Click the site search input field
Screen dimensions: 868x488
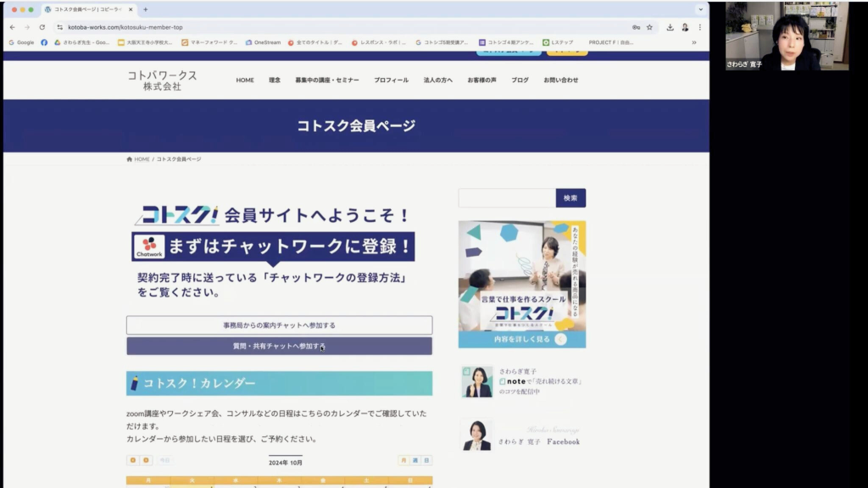coord(507,198)
